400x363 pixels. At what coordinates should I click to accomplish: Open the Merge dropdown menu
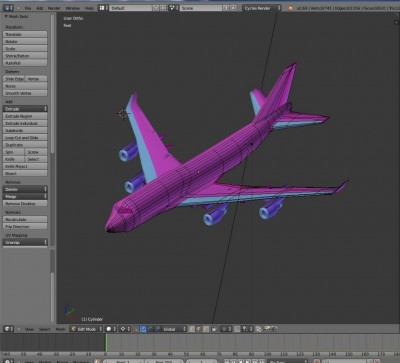25,197
